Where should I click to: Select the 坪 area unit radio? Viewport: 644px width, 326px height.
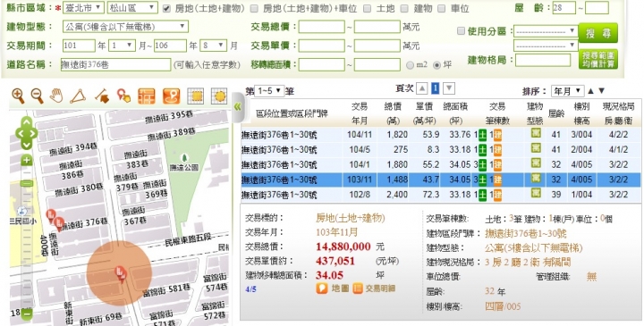[436, 65]
